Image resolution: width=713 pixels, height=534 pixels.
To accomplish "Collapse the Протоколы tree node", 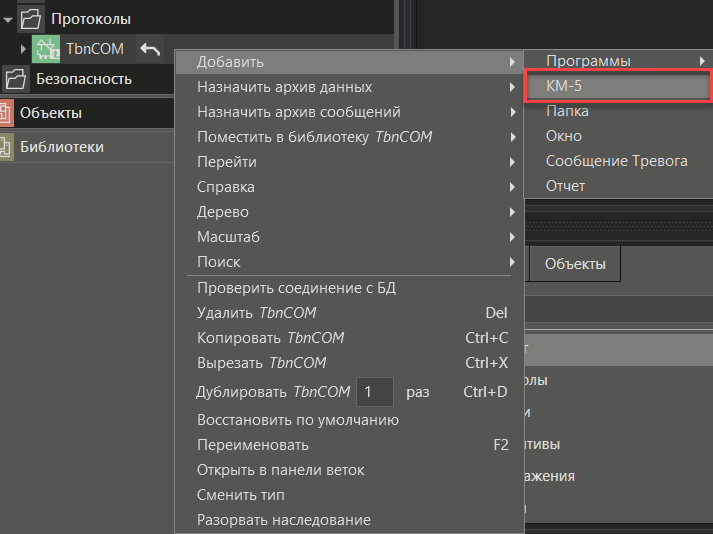I will pos(8,18).
